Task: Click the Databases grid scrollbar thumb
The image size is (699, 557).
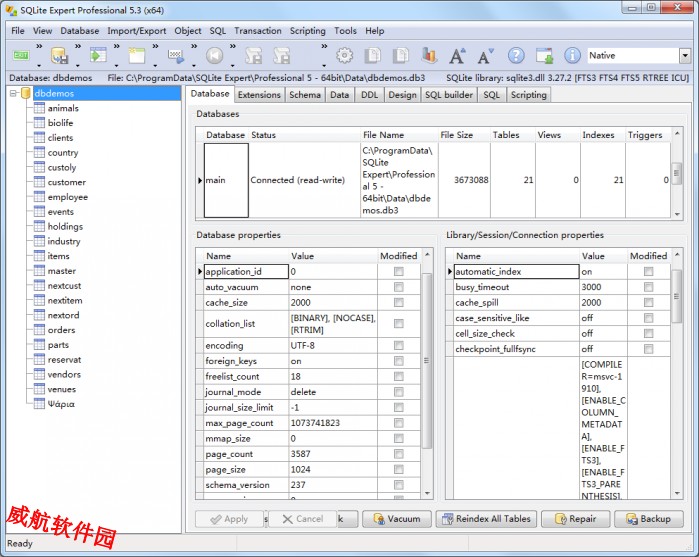Action: (677, 173)
